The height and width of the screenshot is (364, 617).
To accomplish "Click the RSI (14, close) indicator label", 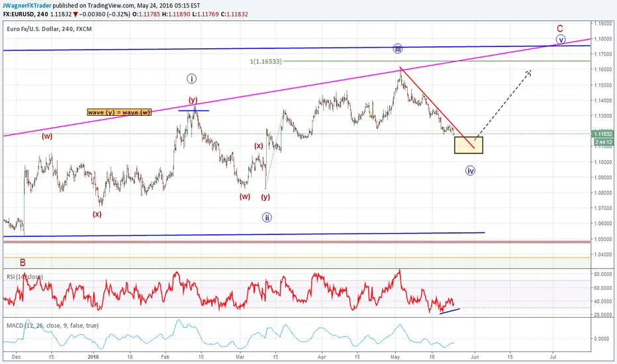I will [x=24, y=277].
